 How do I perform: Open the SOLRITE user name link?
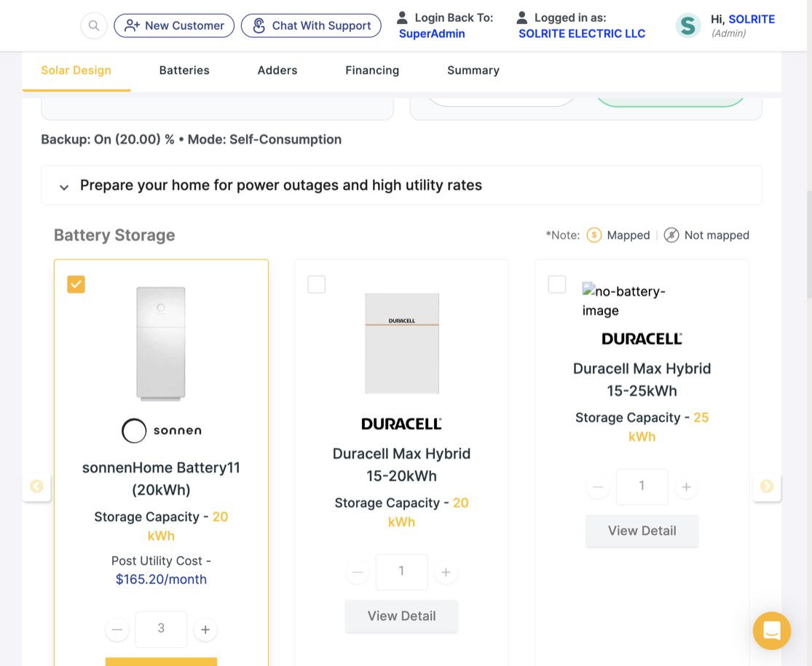[x=752, y=19]
